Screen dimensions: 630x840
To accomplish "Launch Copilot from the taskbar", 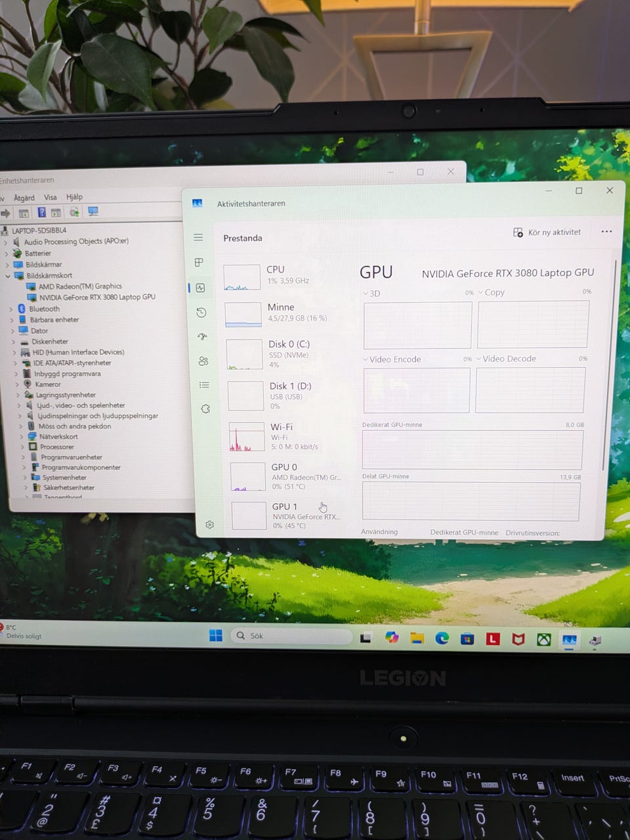I will (392, 637).
